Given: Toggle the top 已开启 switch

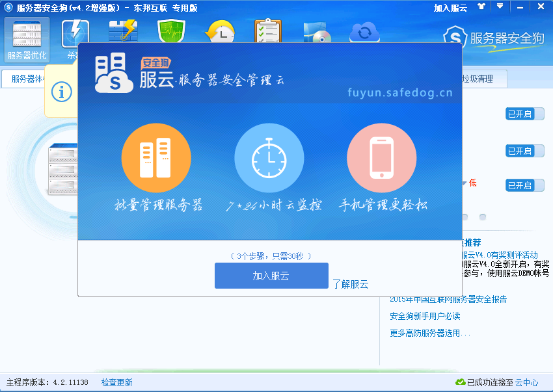Looking at the screenshot, I should (x=525, y=114).
